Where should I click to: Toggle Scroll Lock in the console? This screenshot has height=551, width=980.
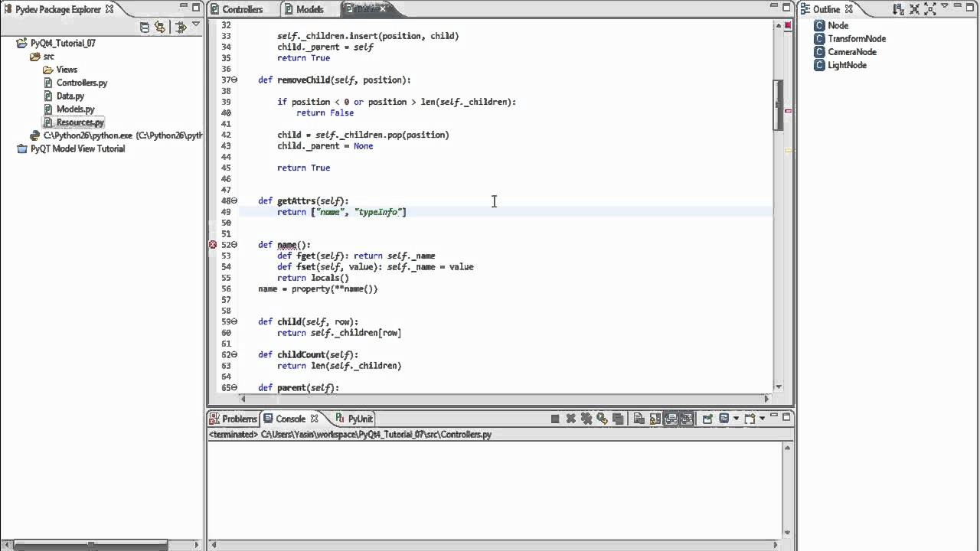655,419
